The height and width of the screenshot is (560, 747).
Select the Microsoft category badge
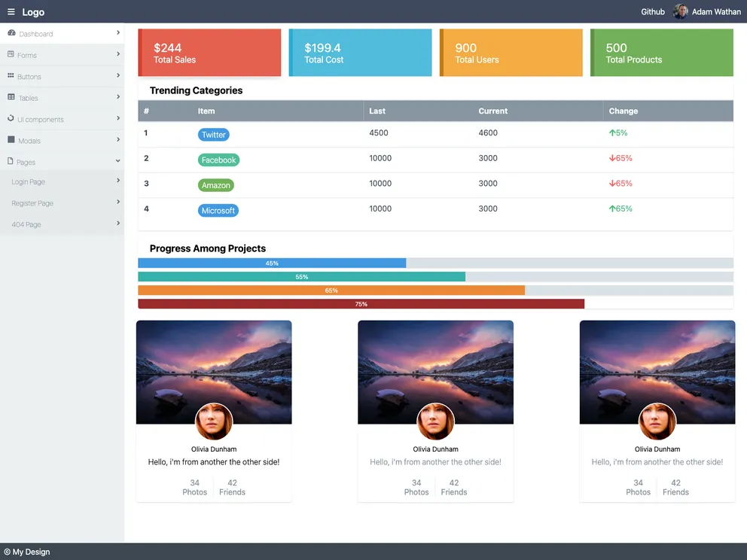tap(218, 211)
